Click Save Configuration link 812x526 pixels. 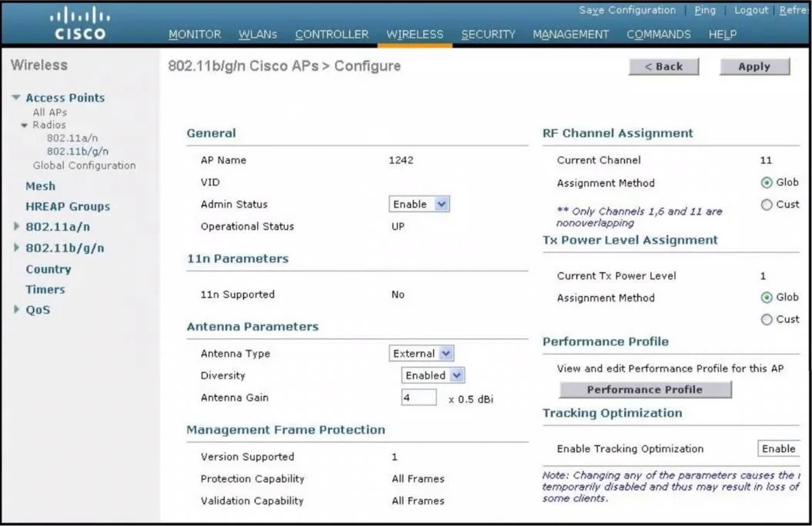627,10
